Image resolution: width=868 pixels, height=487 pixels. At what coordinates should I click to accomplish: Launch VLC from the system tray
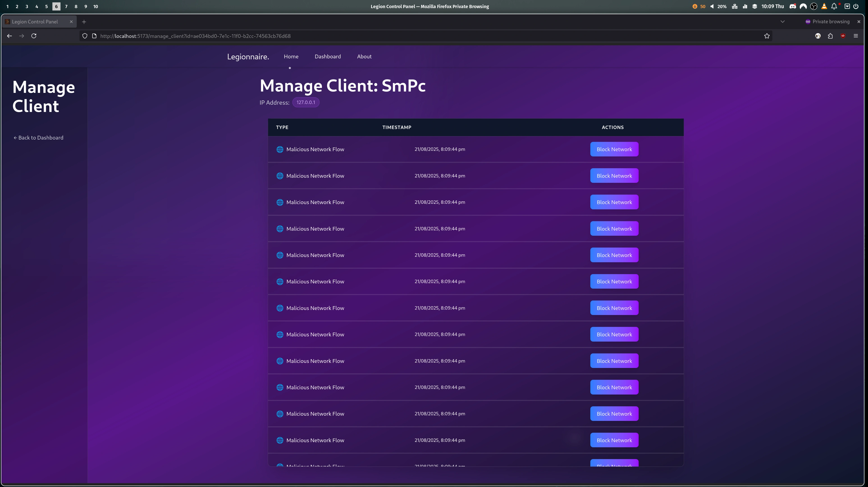(x=824, y=6)
